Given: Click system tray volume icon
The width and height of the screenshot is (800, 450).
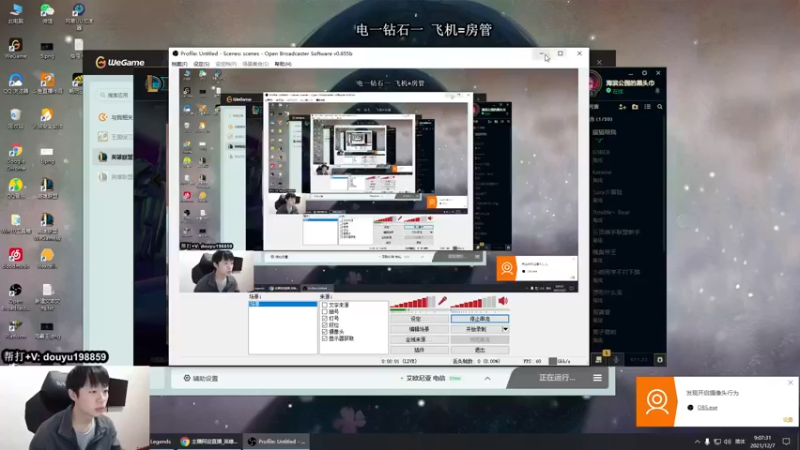Looking at the screenshot, I should pos(727,441).
